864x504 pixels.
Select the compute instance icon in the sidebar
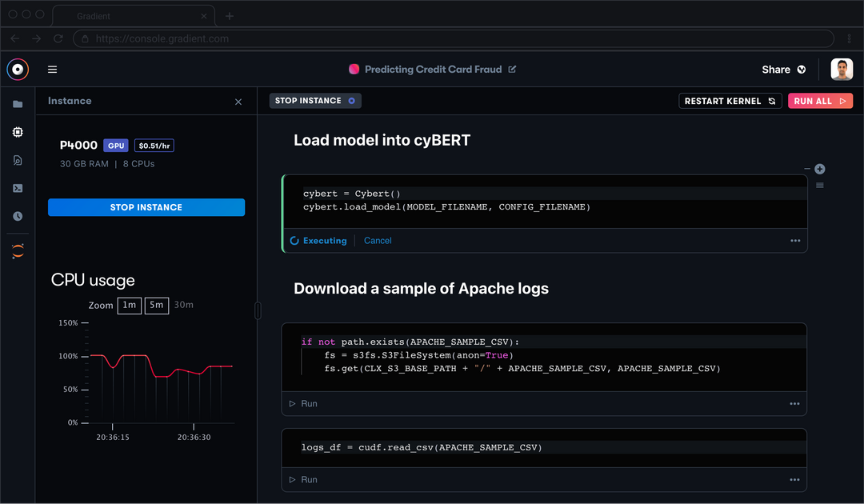18,132
